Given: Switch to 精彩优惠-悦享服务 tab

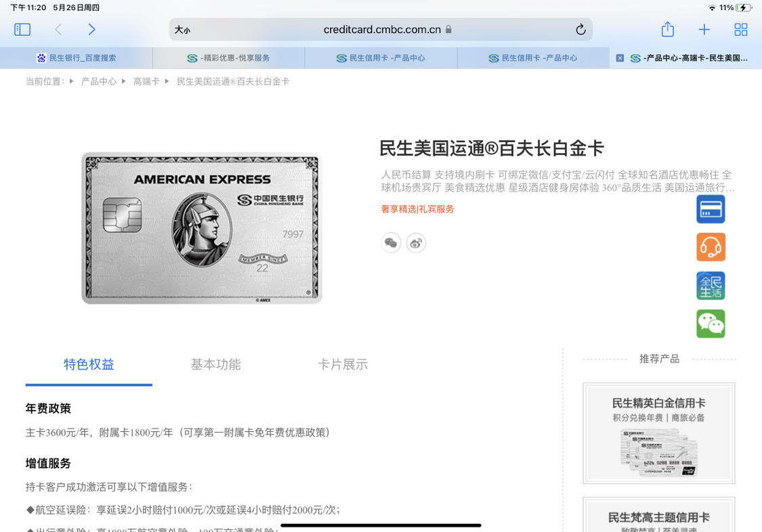Looking at the screenshot, I should [x=229, y=58].
